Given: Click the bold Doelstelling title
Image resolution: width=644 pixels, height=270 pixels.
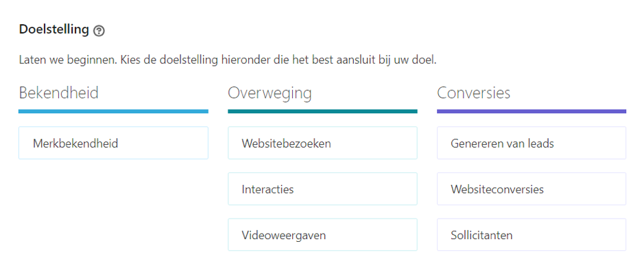Looking at the screenshot, I should coord(53,30).
